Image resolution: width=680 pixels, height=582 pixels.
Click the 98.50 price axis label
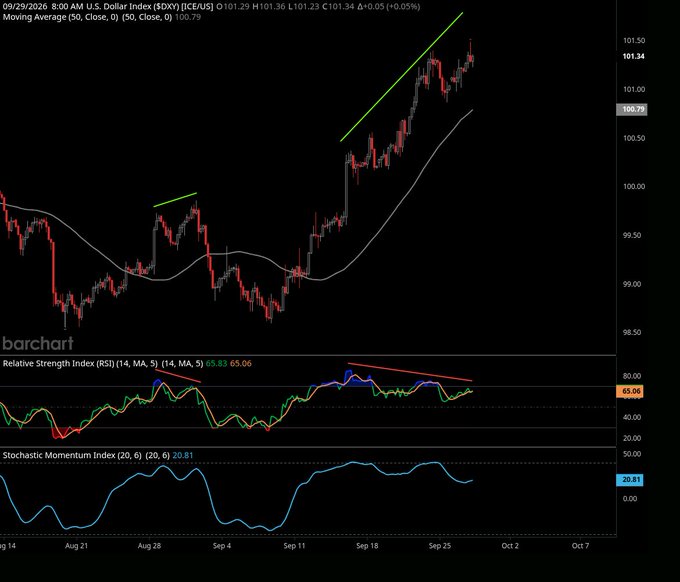point(632,333)
